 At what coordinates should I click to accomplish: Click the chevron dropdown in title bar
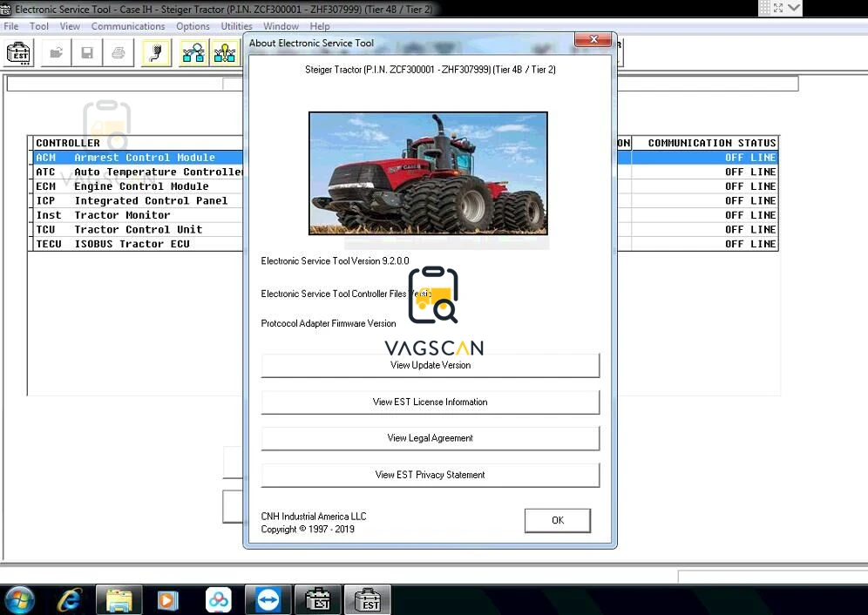pyautogui.click(x=793, y=8)
